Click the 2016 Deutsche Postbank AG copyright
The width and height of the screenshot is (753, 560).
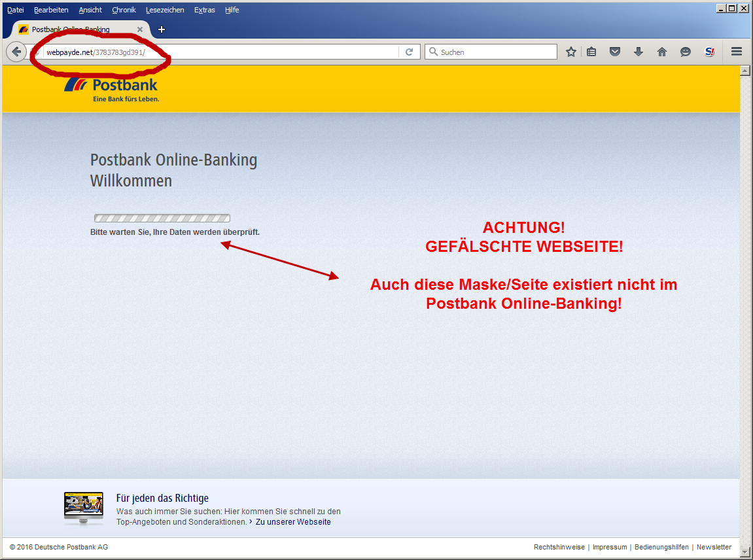click(59, 547)
